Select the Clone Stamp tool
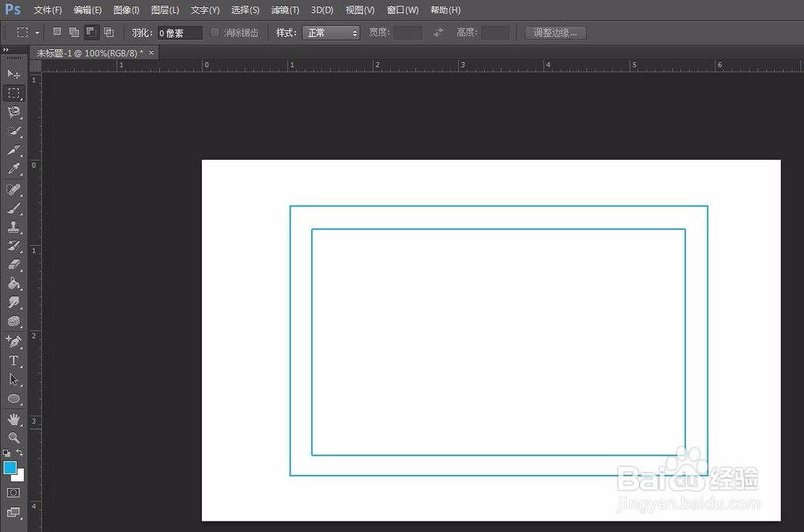Image resolution: width=804 pixels, height=532 pixels. 14,227
